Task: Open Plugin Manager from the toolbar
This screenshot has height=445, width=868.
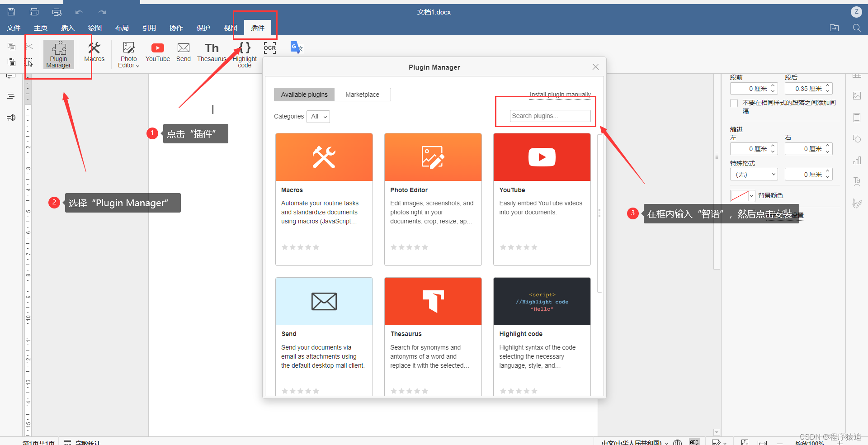Action: pos(59,55)
